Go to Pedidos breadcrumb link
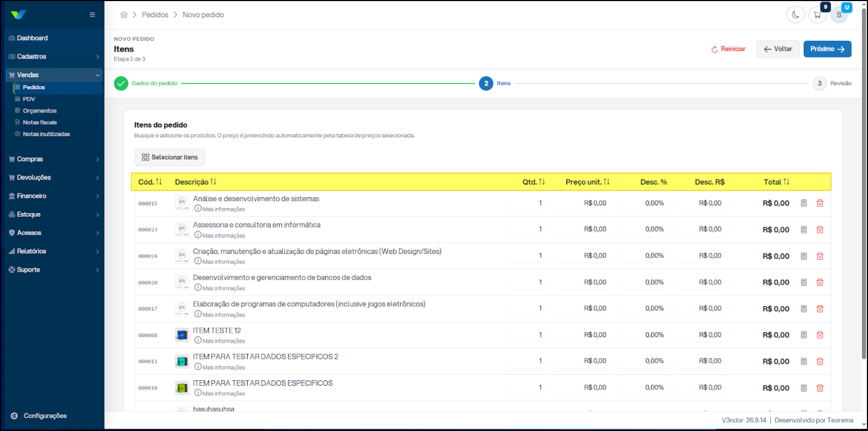Viewport: 868px width, 431px height. 155,15
